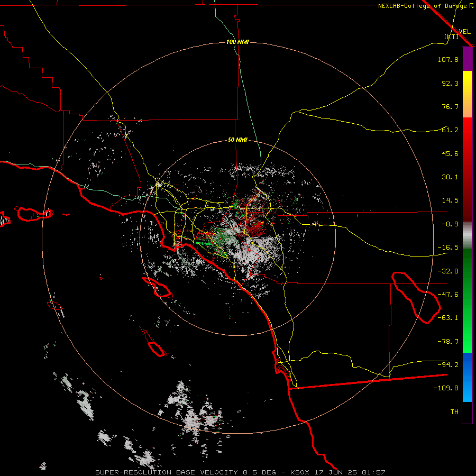Click the [KT] units label
Screen dimensions: 476x476
tap(452, 36)
